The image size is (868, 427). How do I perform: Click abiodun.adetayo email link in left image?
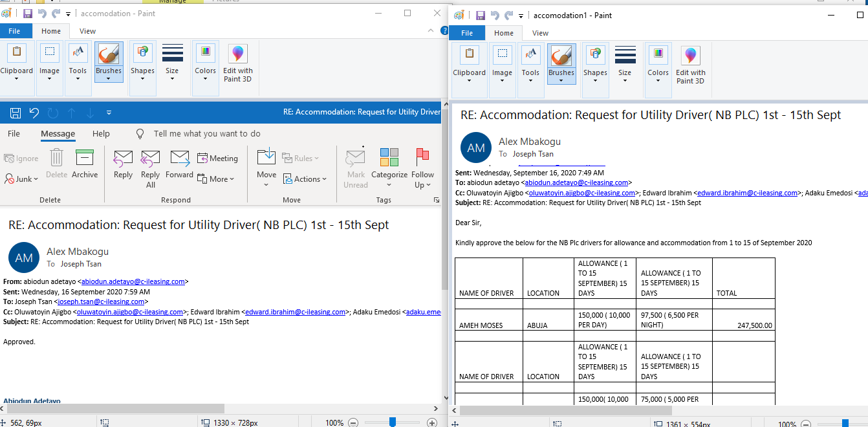[133, 282]
